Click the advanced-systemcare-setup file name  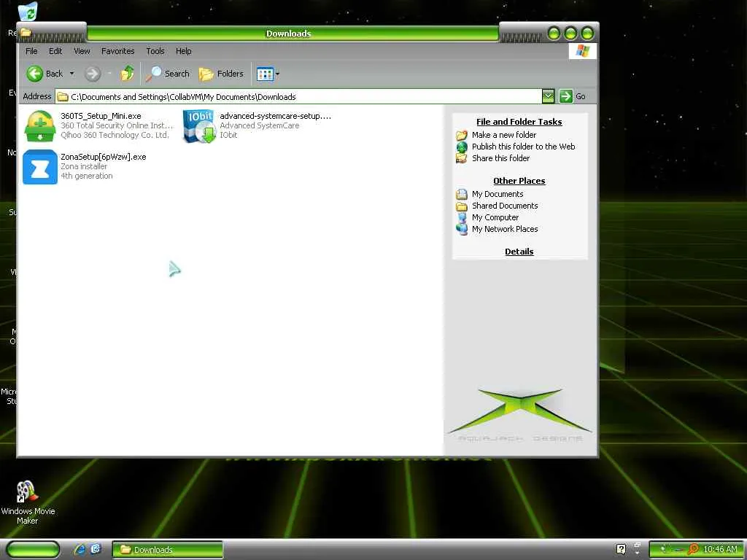click(275, 116)
